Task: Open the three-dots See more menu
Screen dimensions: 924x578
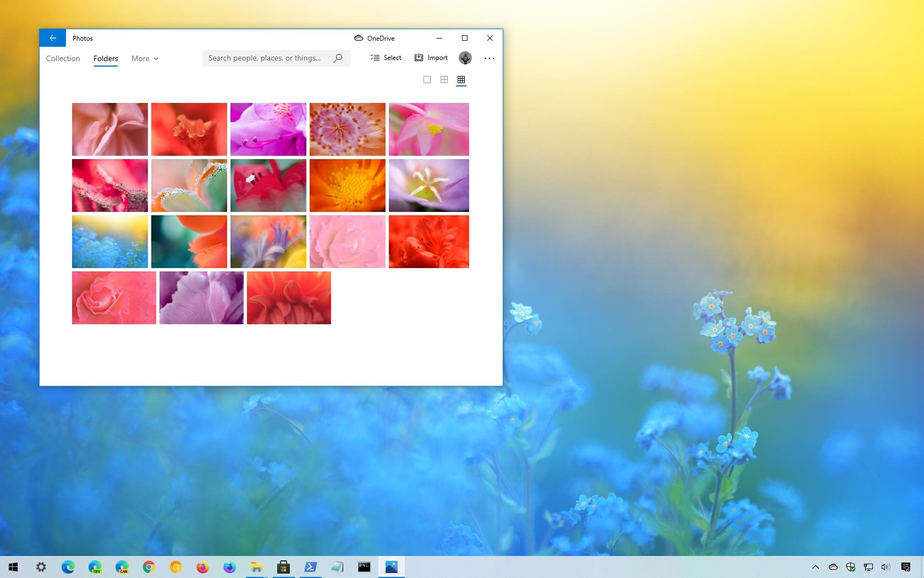Action: pos(490,58)
